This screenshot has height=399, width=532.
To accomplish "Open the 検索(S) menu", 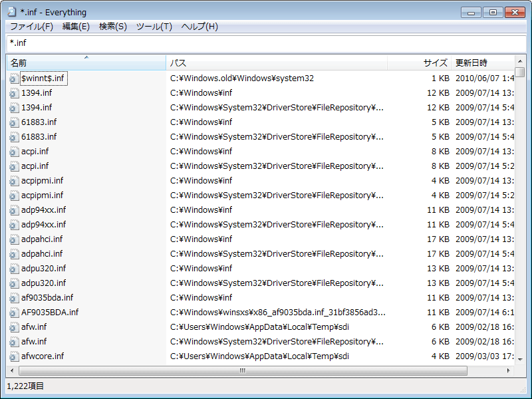I will coord(112,27).
